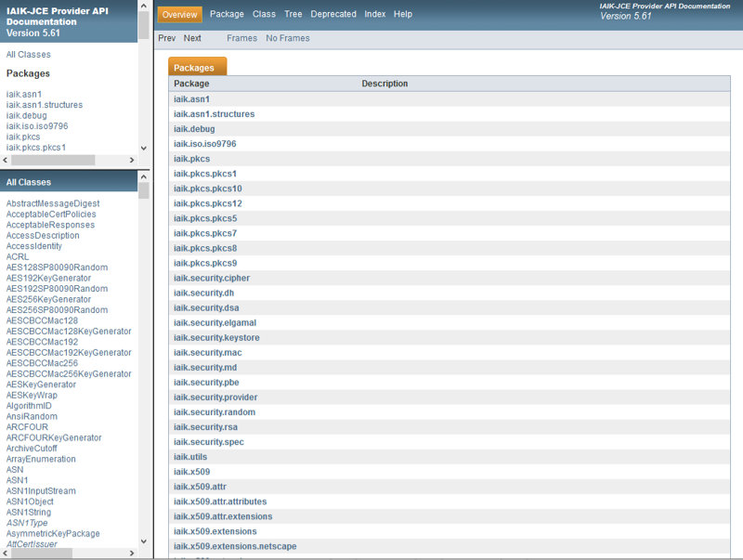The height and width of the screenshot is (560, 743).
Task: Open iaik.iso.iso9796 in left package list
Action: (37, 126)
